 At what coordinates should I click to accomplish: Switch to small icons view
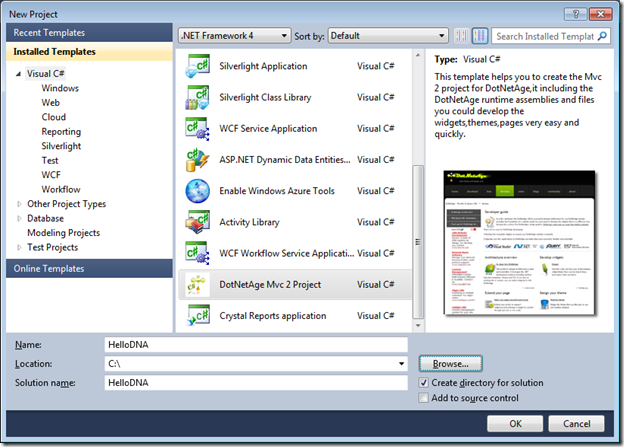coord(462,36)
